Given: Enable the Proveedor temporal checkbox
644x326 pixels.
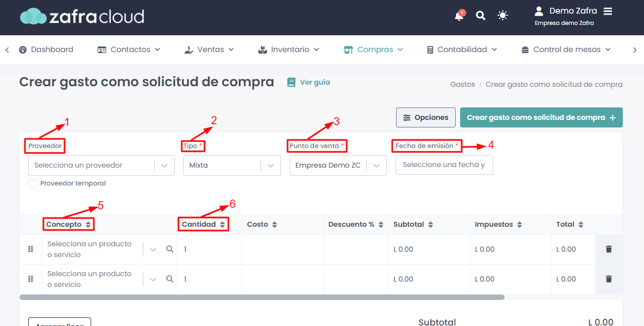Looking at the screenshot, I should click(x=33, y=183).
